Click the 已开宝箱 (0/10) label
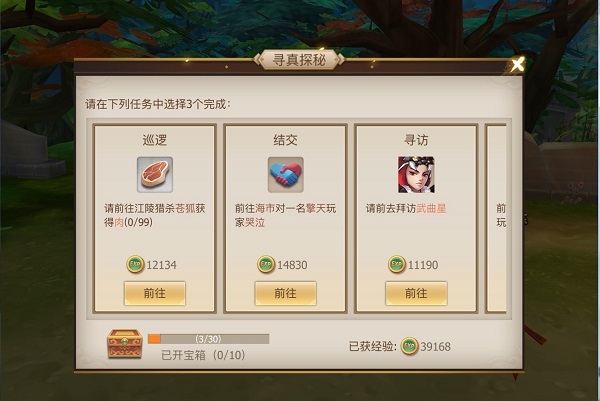The height and width of the screenshot is (401, 600). coord(203,355)
